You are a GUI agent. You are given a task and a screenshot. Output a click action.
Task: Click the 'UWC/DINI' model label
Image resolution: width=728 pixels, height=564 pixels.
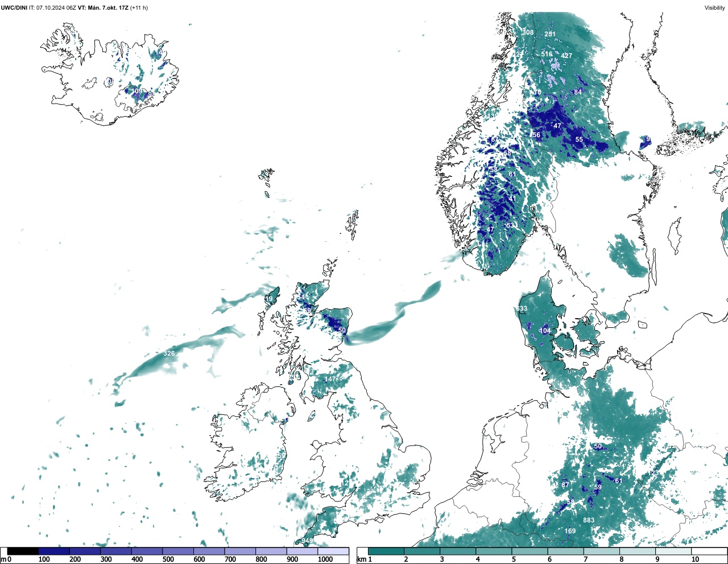(14, 8)
